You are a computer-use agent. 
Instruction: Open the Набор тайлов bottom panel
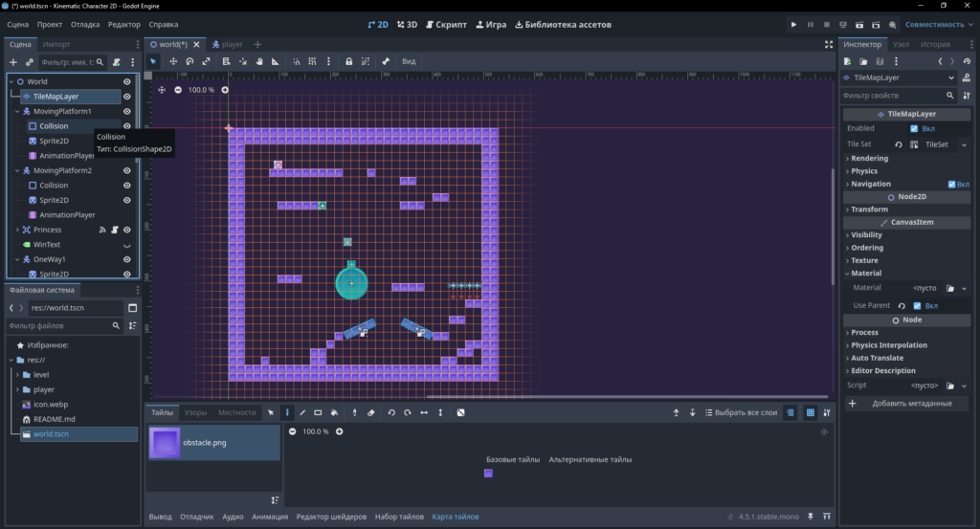click(x=399, y=517)
